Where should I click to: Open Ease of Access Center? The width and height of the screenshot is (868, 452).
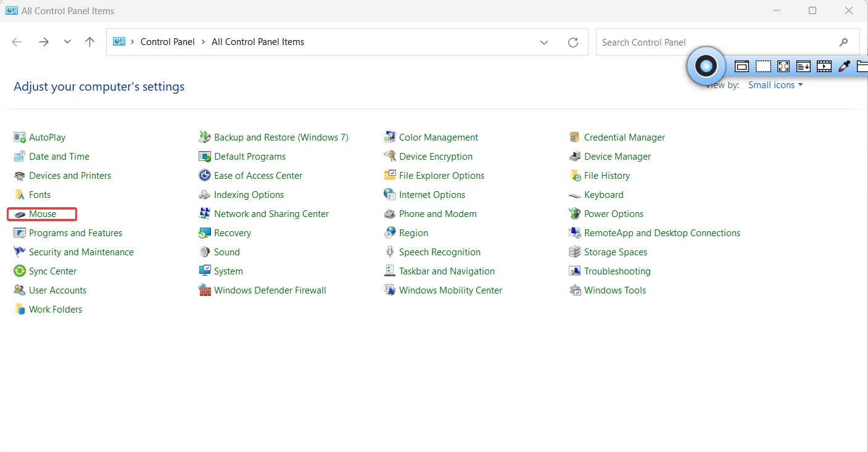[x=258, y=175]
